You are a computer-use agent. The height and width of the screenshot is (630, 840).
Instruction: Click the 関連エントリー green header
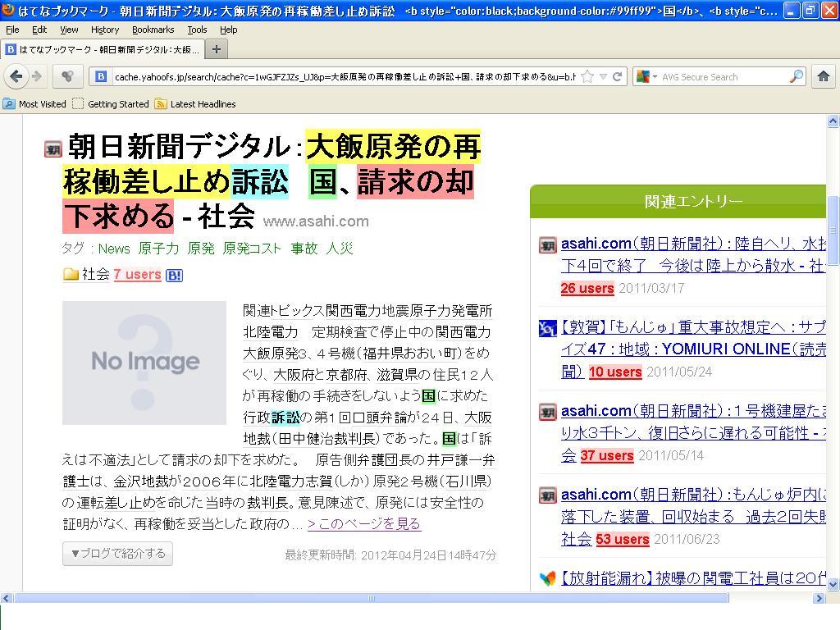tap(678, 202)
